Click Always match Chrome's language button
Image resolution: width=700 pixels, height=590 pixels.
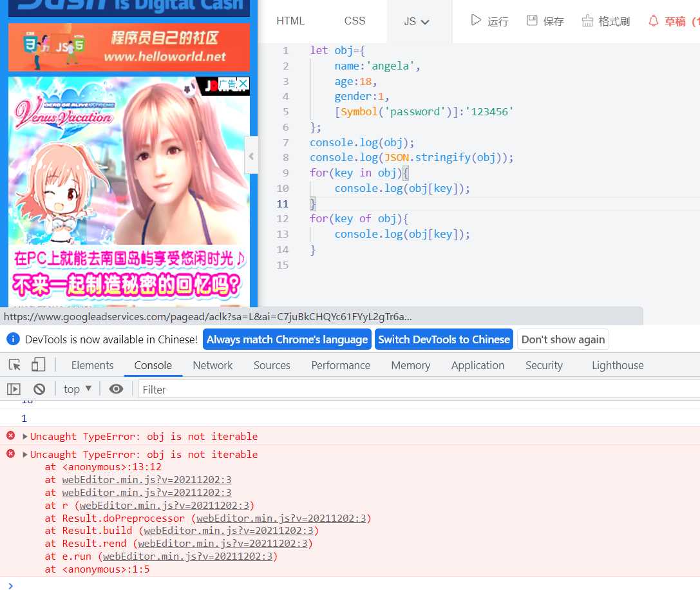click(x=287, y=339)
